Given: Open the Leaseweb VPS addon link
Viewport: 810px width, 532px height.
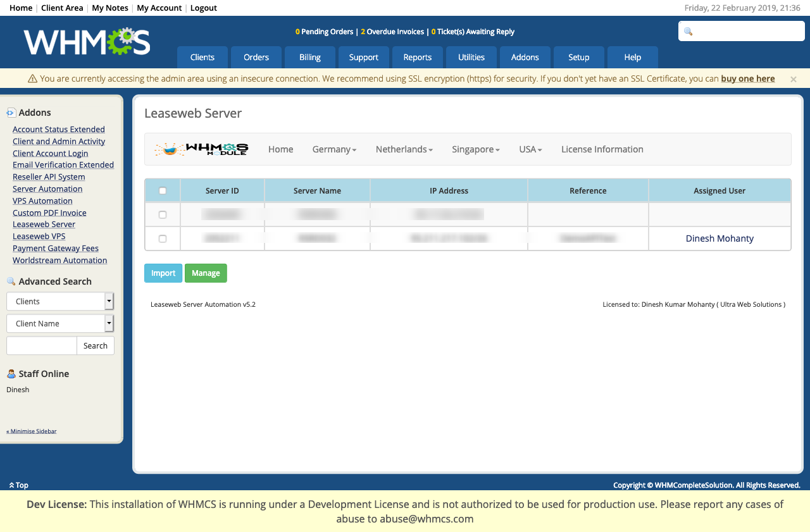Looking at the screenshot, I should point(39,236).
